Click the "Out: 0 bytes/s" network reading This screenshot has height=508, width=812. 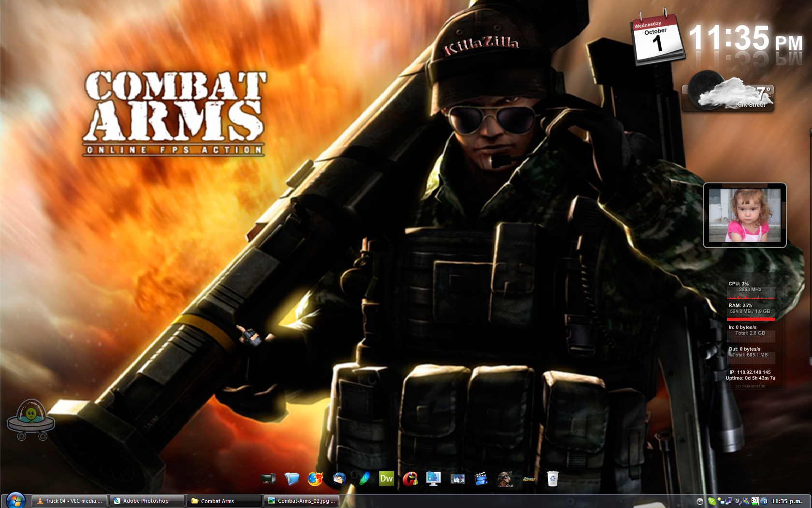point(744,349)
